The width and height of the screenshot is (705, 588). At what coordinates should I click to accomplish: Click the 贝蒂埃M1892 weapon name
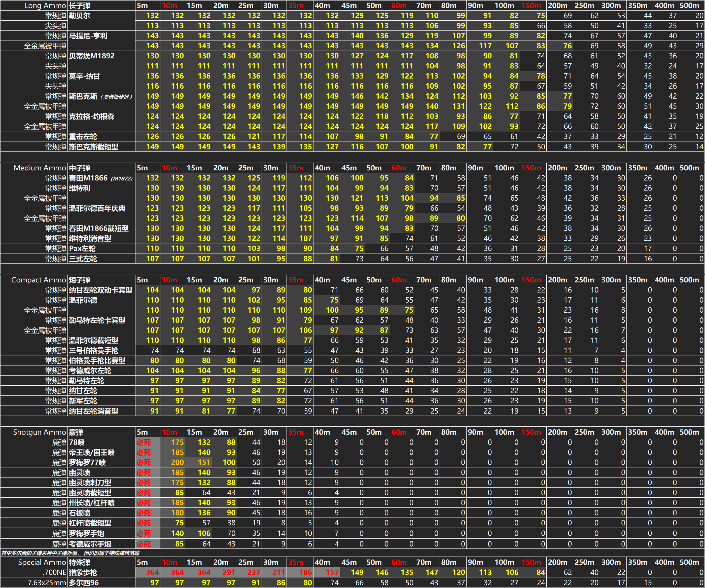coord(92,56)
